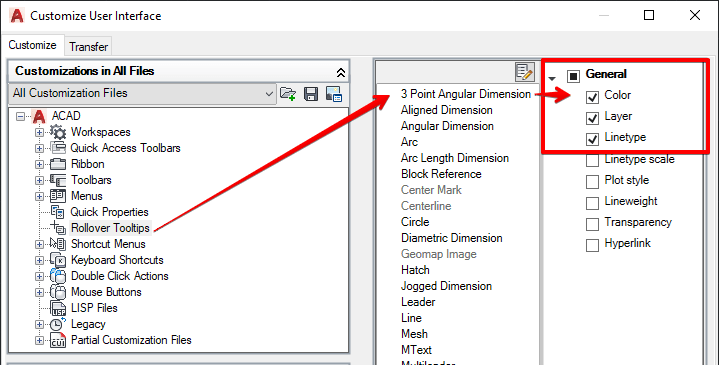Click the Ribbon node icon

click(58, 164)
